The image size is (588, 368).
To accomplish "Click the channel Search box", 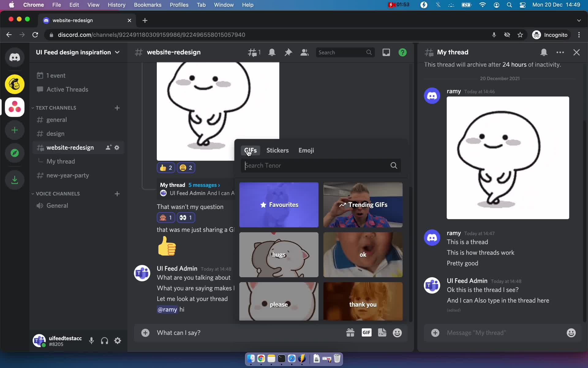I will click(345, 52).
